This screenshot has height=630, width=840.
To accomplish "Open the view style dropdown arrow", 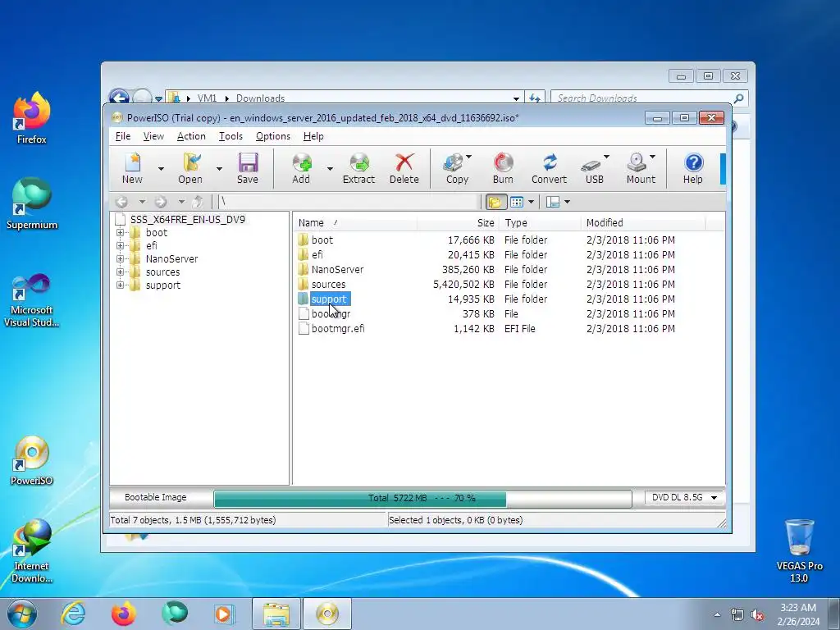I will [531, 202].
